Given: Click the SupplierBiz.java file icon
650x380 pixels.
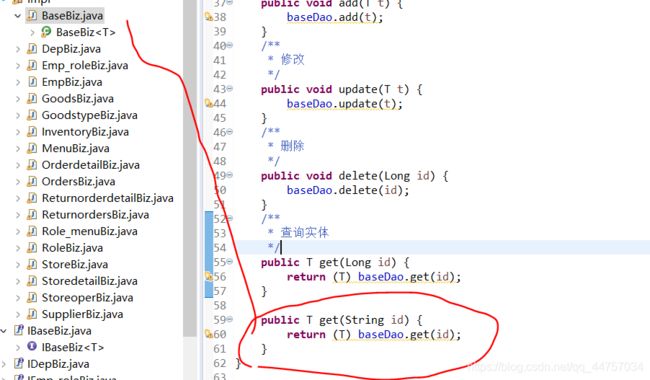Looking at the screenshot, I should click(x=32, y=314).
